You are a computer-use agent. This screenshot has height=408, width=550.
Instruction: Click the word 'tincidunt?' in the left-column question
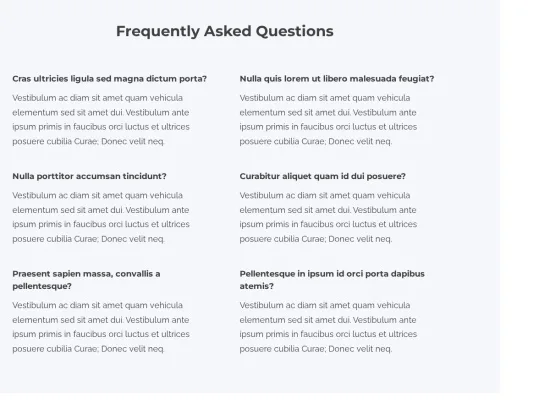click(145, 176)
